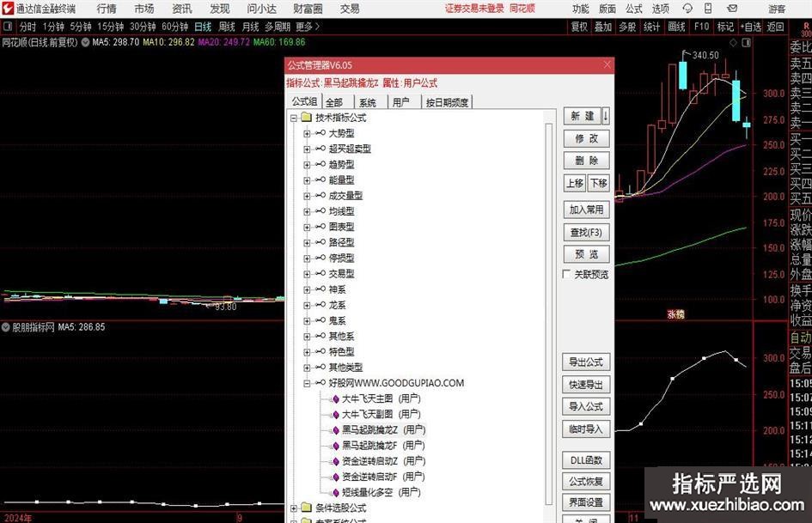Add stock via +自选 button
Viewport: 812px width, 523px height.
tap(751, 27)
